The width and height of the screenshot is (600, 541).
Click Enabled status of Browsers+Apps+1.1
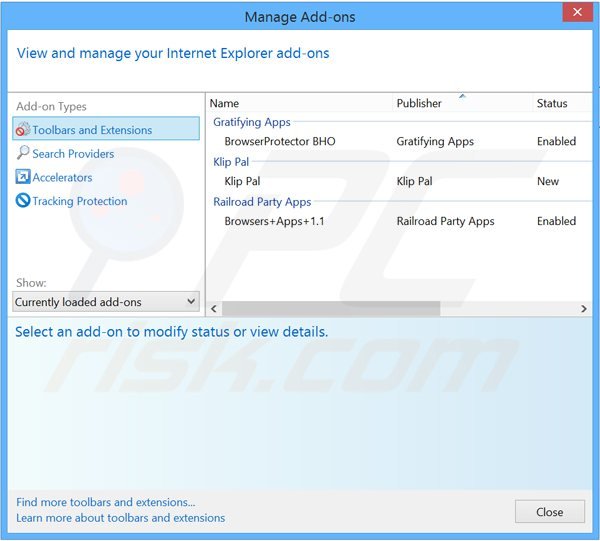tap(556, 221)
